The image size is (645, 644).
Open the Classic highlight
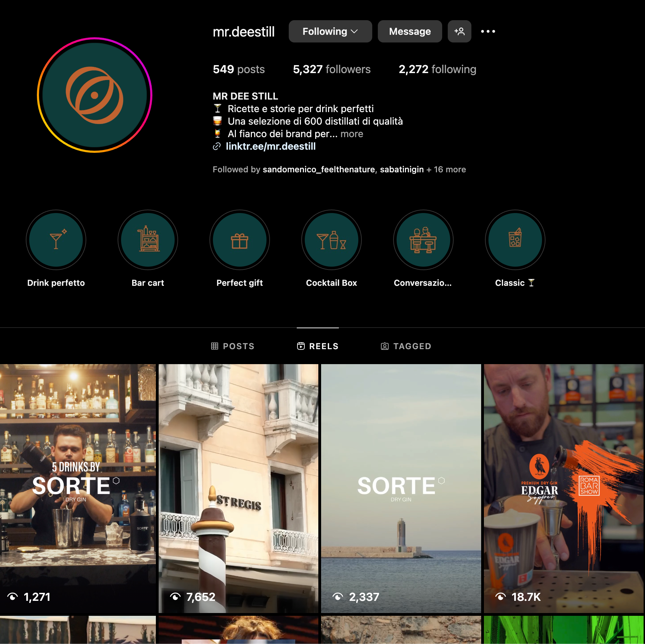[x=515, y=240]
